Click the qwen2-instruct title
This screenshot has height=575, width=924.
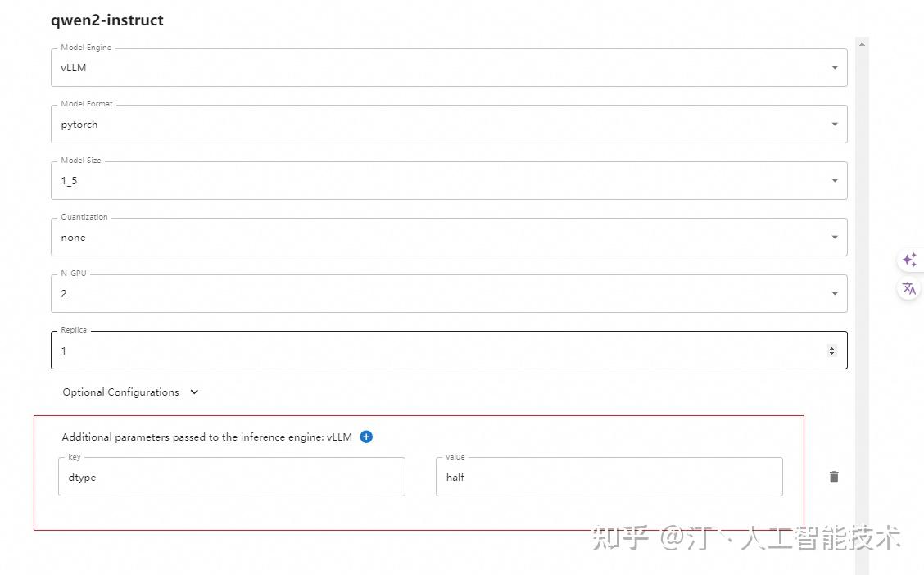tap(107, 20)
